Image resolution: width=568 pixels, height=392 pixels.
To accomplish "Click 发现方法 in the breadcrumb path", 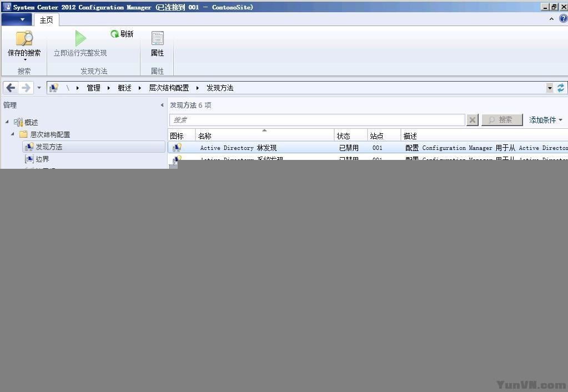I will point(220,88).
